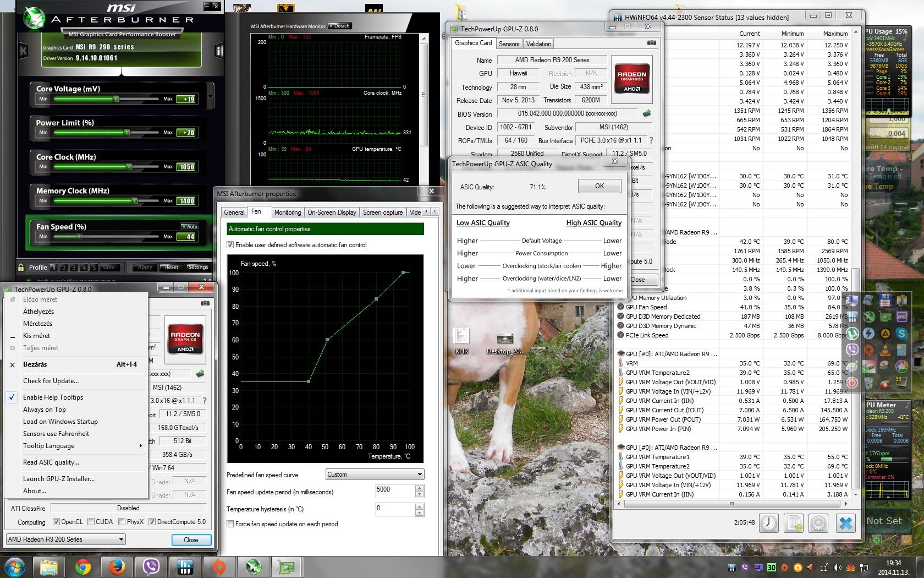Open Viber from the taskbar
Image resolution: width=924 pixels, height=578 pixels.
(151, 567)
